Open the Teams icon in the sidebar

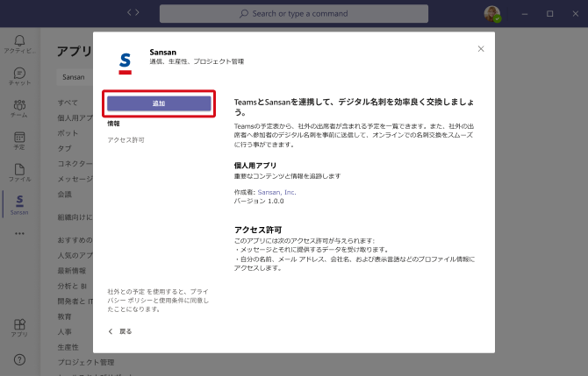click(x=19, y=109)
